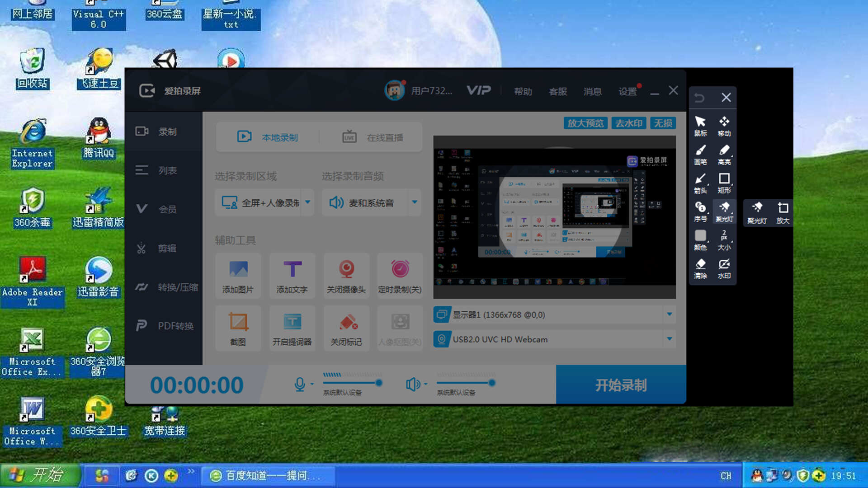Open the 水印 watermark tool
Image resolution: width=868 pixels, height=488 pixels.
tap(724, 268)
